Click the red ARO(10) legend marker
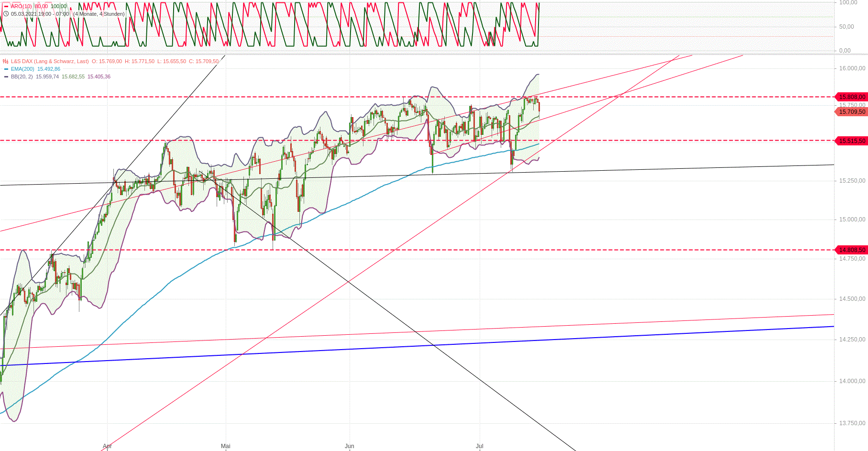The image size is (868, 451). [x=6, y=7]
